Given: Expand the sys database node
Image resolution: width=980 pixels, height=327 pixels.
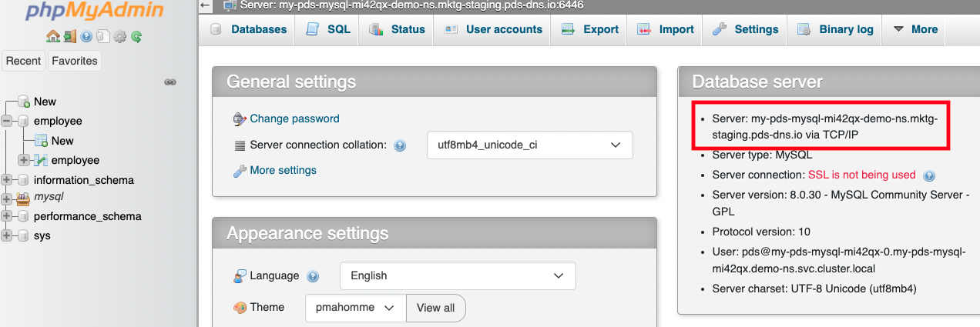Looking at the screenshot, I should tap(7, 235).
